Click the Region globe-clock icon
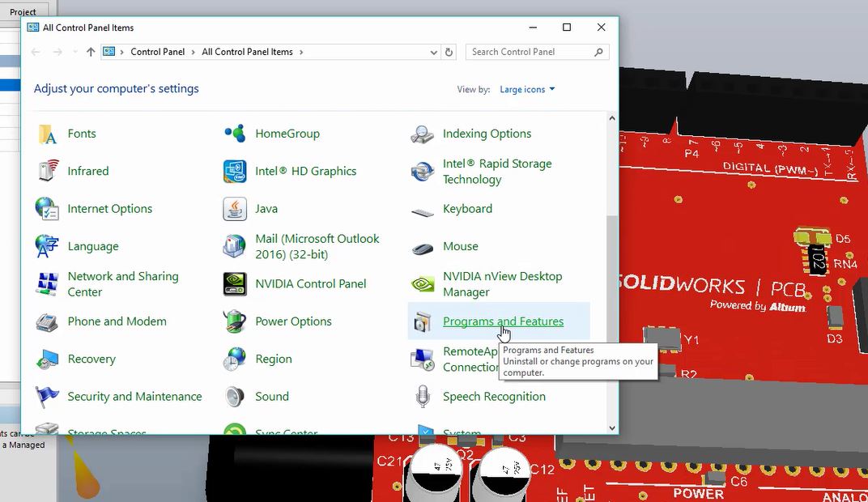Screen dimensions: 868x502 tap(235, 359)
